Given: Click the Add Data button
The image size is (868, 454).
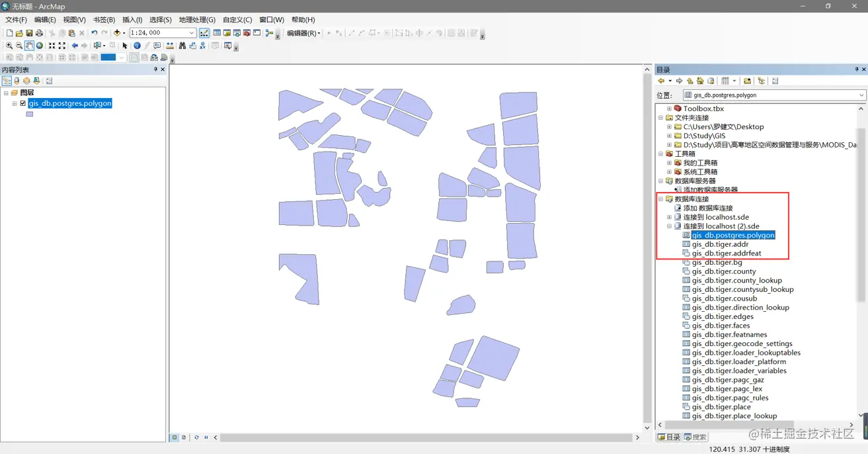Looking at the screenshot, I should [117, 33].
